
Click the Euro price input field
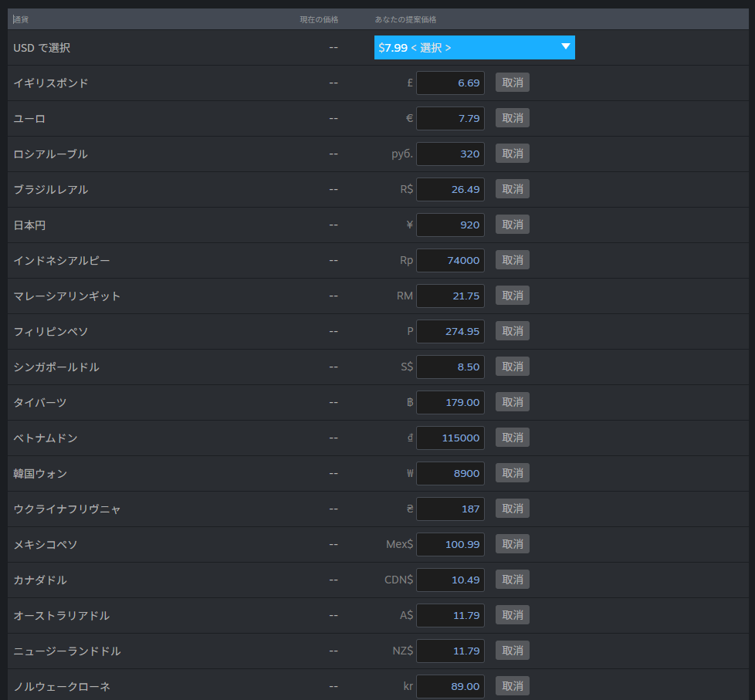point(450,119)
